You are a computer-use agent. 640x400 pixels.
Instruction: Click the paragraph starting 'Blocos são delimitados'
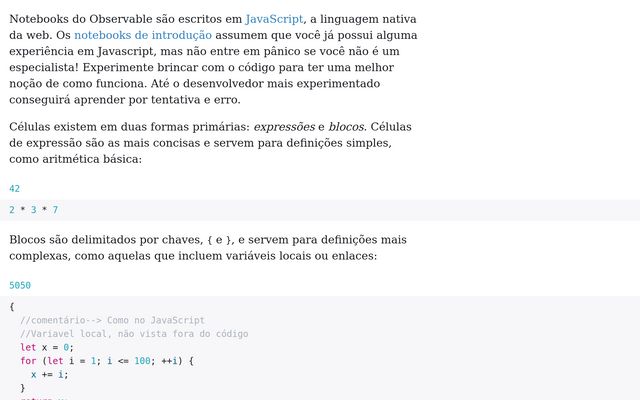pos(208,248)
